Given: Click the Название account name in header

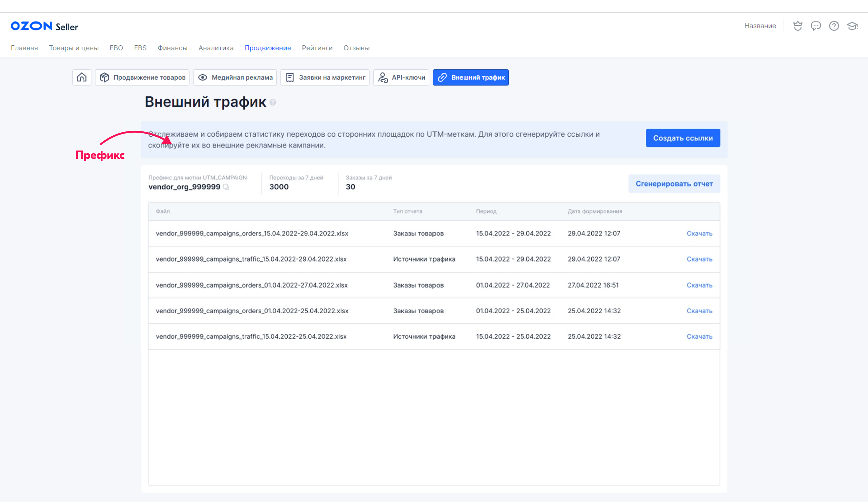Looking at the screenshot, I should pyautogui.click(x=760, y=26).
